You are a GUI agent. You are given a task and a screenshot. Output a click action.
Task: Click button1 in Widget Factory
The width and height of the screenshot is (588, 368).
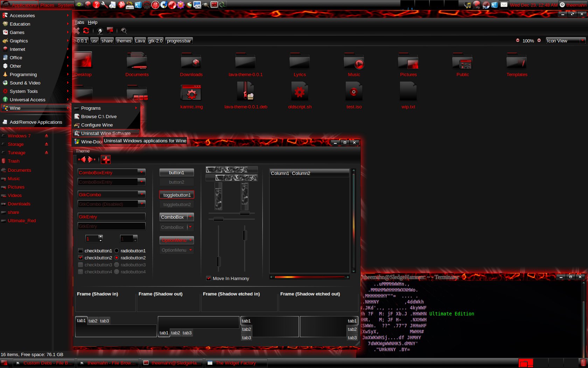pyautogui.click(x=176, y=172)
